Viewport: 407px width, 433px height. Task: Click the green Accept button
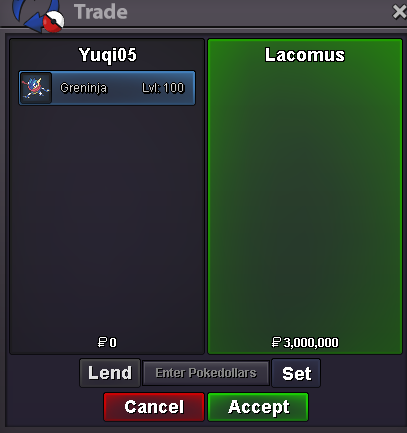click(258, 407)
